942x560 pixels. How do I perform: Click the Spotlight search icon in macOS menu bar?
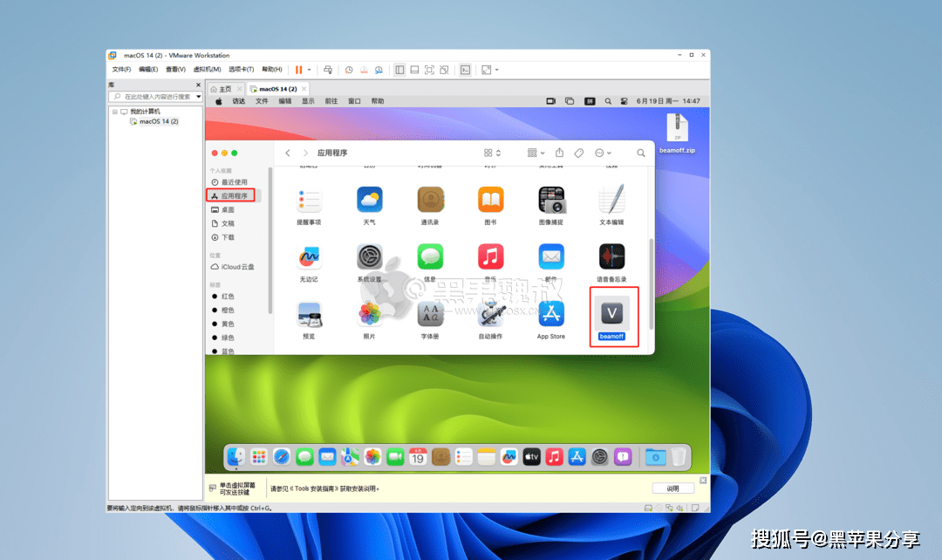pyautogui.click(x=608, y=101)
